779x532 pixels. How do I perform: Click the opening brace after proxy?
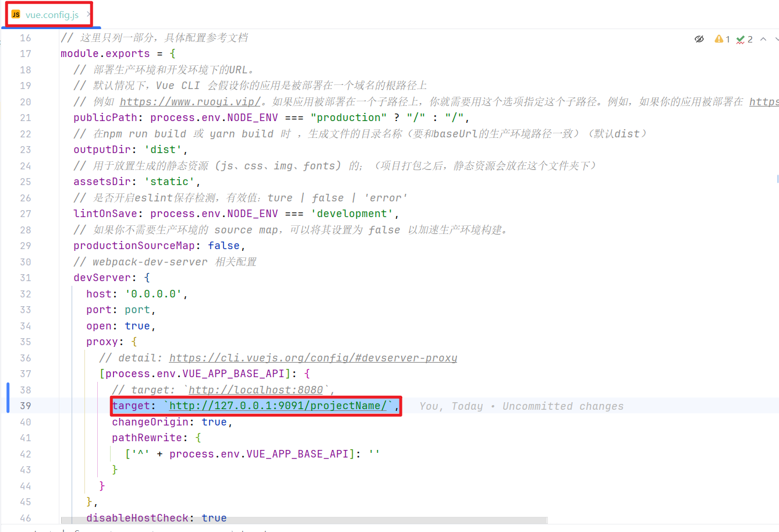tap(134, 342)
